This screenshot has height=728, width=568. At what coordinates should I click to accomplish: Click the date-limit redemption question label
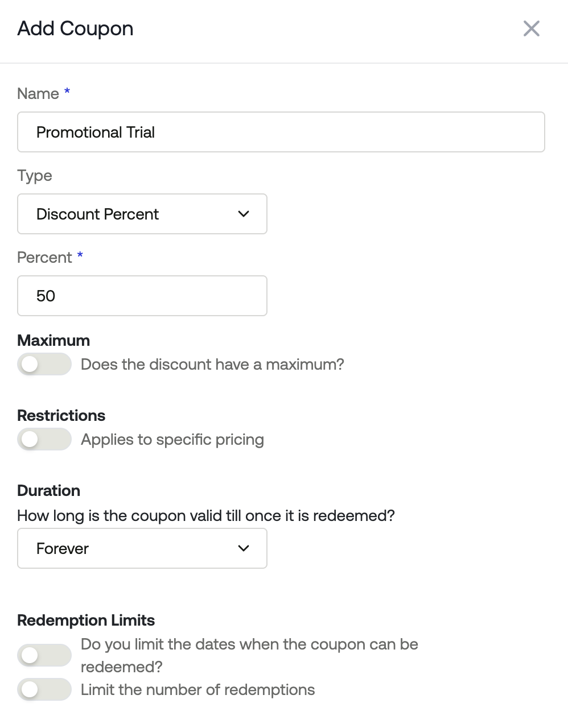click(x=249, y=655)
